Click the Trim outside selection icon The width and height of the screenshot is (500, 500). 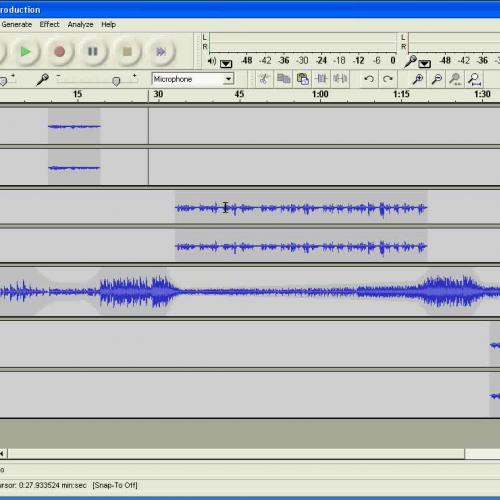click(x=321, y=79)
